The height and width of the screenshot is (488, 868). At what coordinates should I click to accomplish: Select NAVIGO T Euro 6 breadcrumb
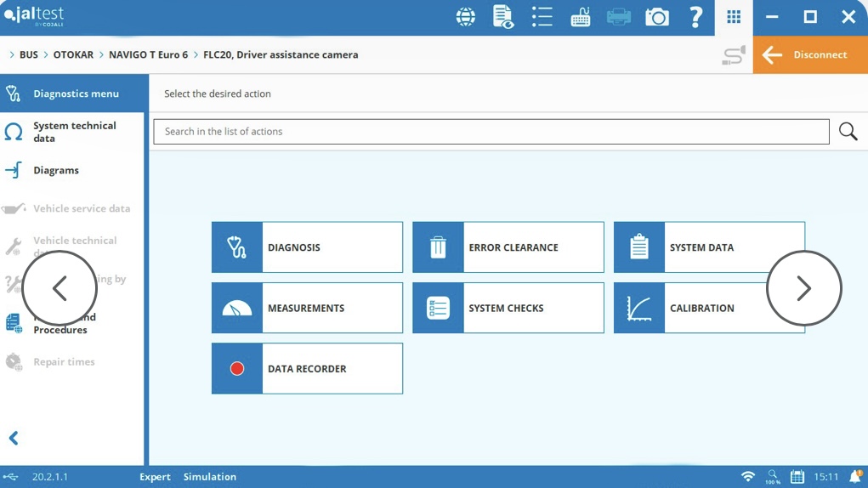click(149, 54)
